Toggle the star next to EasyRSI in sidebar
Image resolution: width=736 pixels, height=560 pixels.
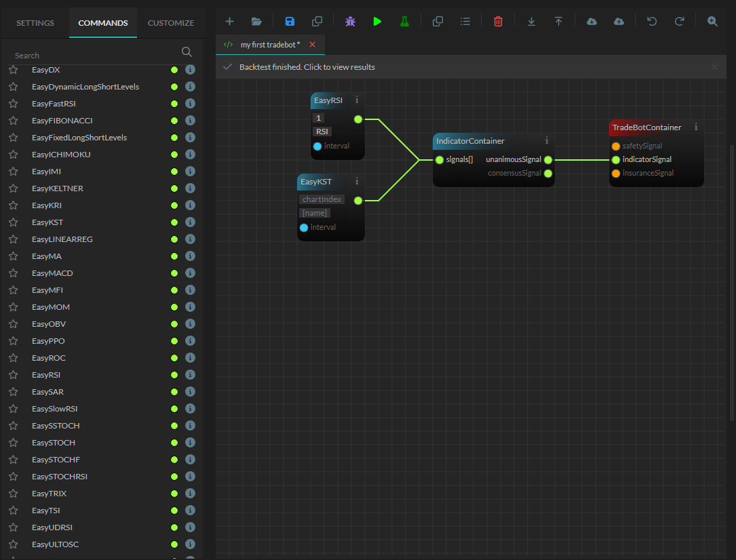[x=12, y=374]
